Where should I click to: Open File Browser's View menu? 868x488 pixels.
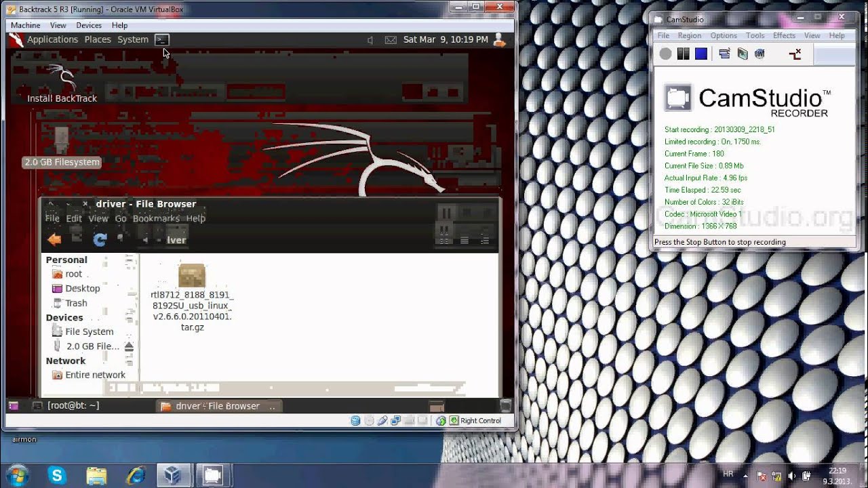98,218
